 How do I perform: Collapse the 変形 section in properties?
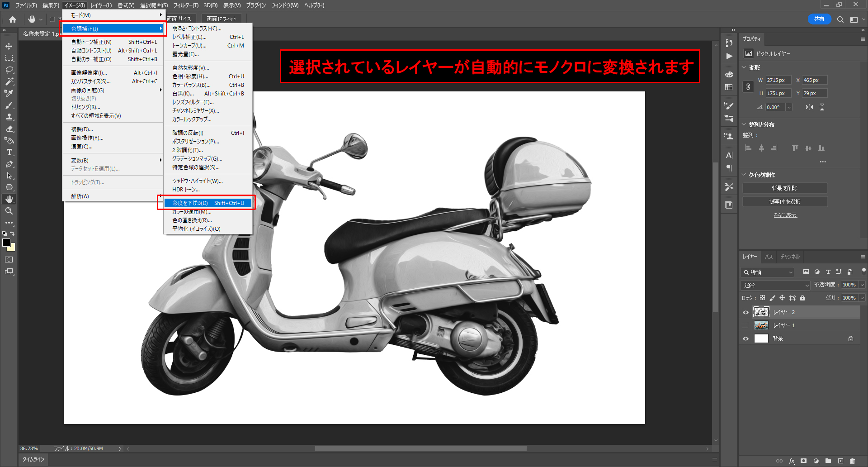point(744,67)
